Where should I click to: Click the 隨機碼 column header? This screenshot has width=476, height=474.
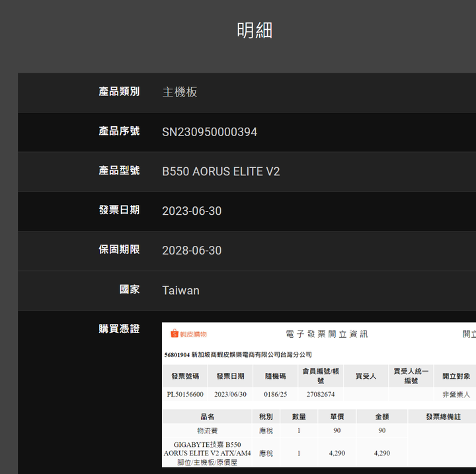pos(275,376)
